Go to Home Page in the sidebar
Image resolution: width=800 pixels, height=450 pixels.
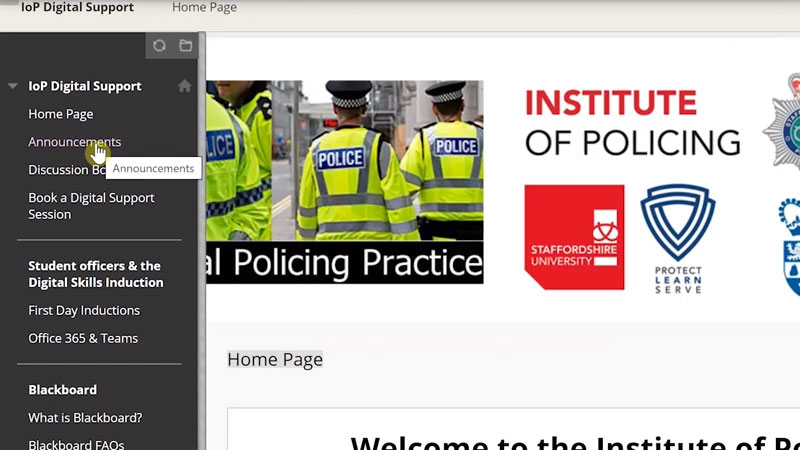[x=60, y=114]
